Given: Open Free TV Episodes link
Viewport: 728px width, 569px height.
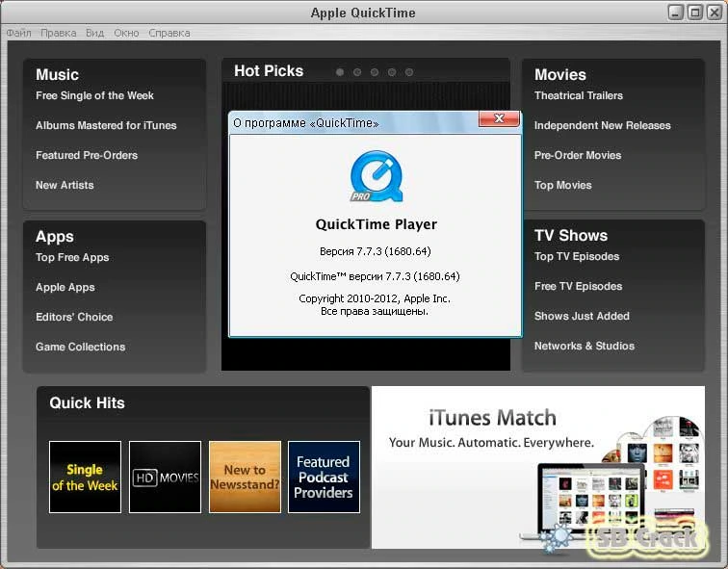Looking at the screenshot, I should click(578, 286).
